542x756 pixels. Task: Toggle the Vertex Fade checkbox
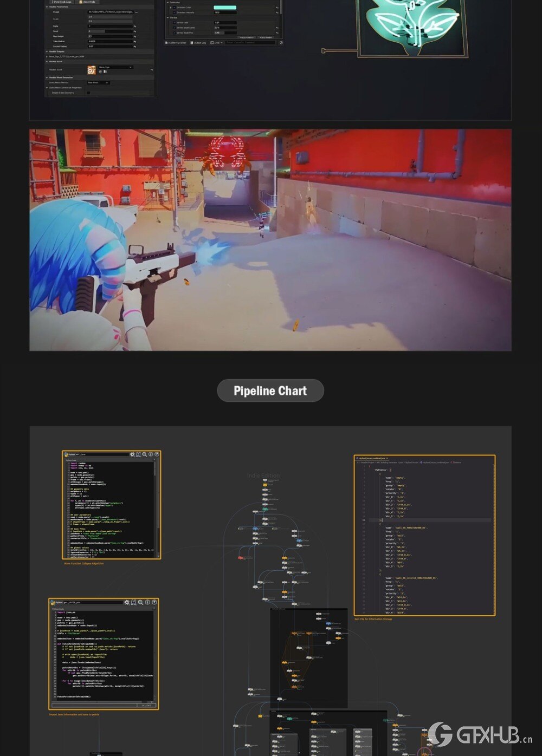(x=174, y=23)
